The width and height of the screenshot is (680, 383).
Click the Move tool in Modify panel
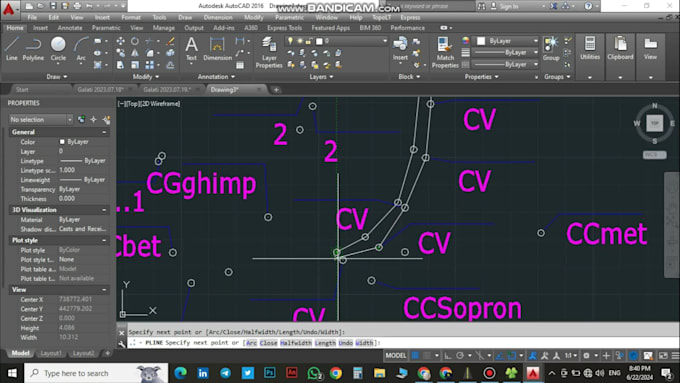(121, 41)
